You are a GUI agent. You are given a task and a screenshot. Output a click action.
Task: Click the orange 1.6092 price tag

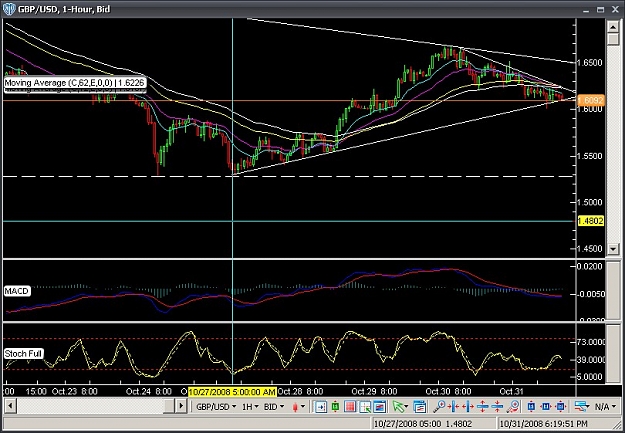[x=591, y=100]
